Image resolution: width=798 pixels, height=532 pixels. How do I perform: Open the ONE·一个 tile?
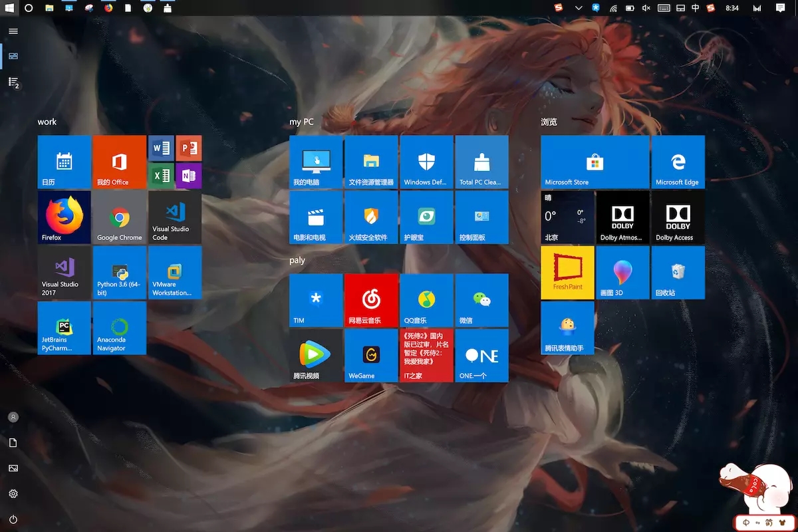(x=482, y=356)
